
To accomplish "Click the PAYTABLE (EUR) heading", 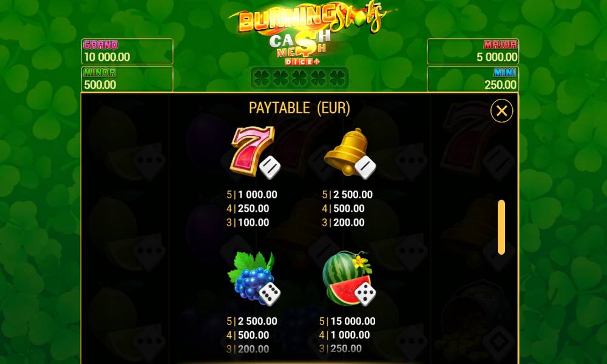I will point(299,108).
